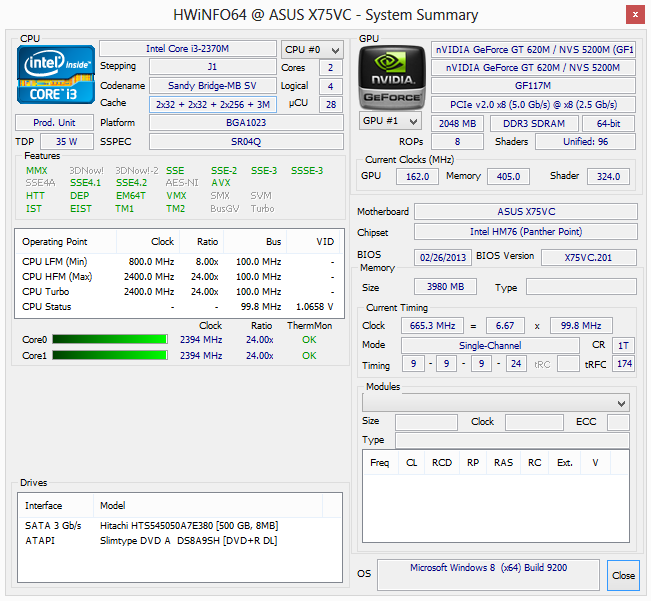
Task: Click the TDP 35 W field
Action: pos(67,142)
